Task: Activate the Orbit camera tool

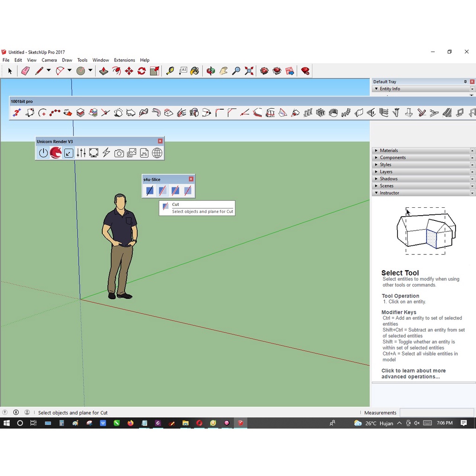Action: click(x=211, y=71)
